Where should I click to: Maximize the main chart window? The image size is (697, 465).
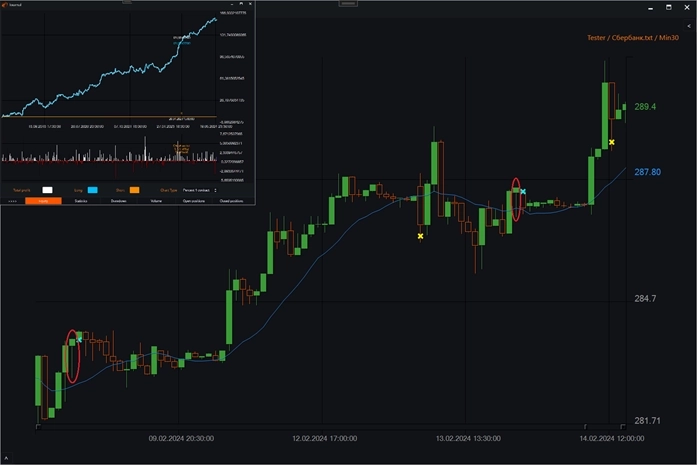669,8
